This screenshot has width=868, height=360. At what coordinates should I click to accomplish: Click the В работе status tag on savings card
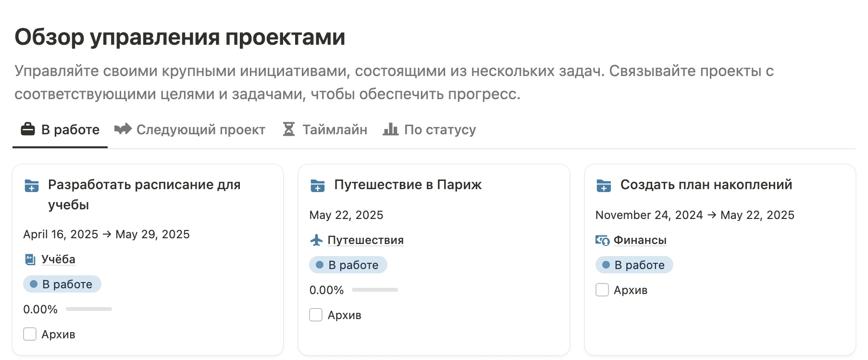[634, 265]
